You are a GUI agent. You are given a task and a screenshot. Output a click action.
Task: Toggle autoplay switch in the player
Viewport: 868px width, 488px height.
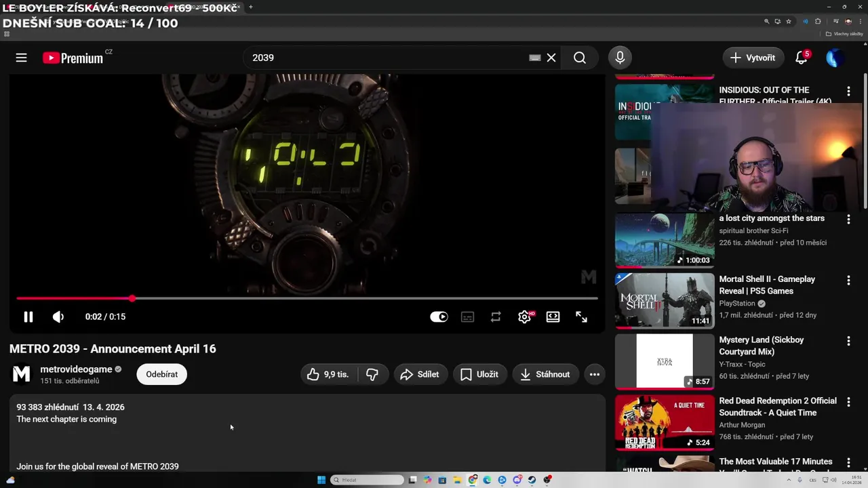coord(439,317)
